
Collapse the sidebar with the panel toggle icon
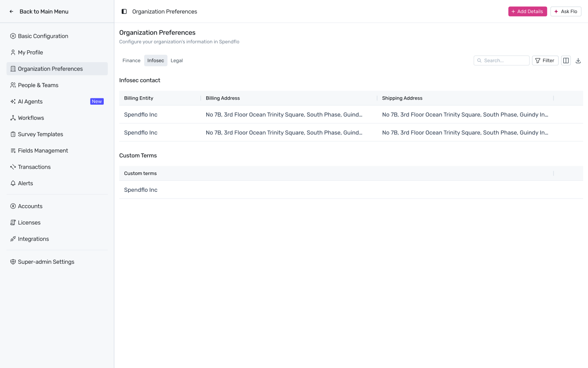pyautogui.click(x=124, y=12)
